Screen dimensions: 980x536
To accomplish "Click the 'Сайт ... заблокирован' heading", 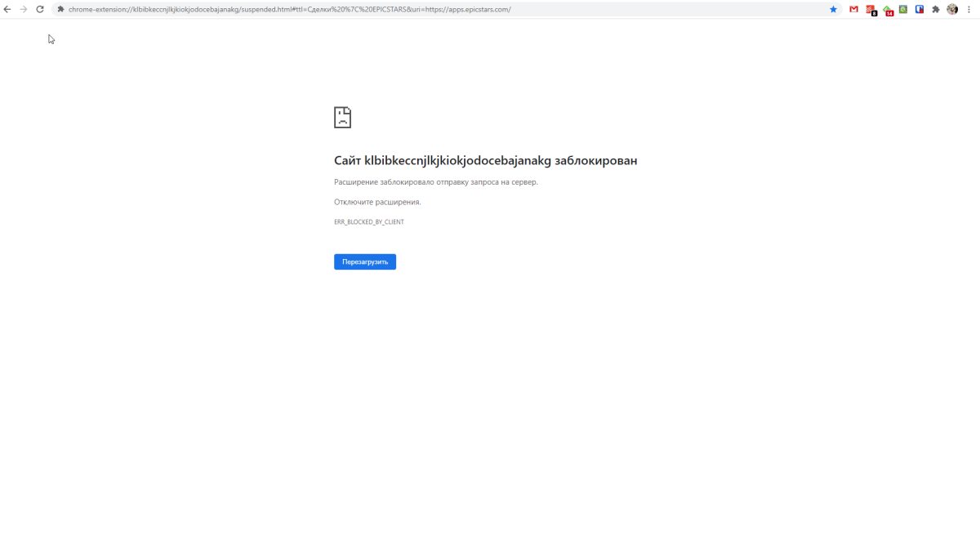I will point(485,161).
